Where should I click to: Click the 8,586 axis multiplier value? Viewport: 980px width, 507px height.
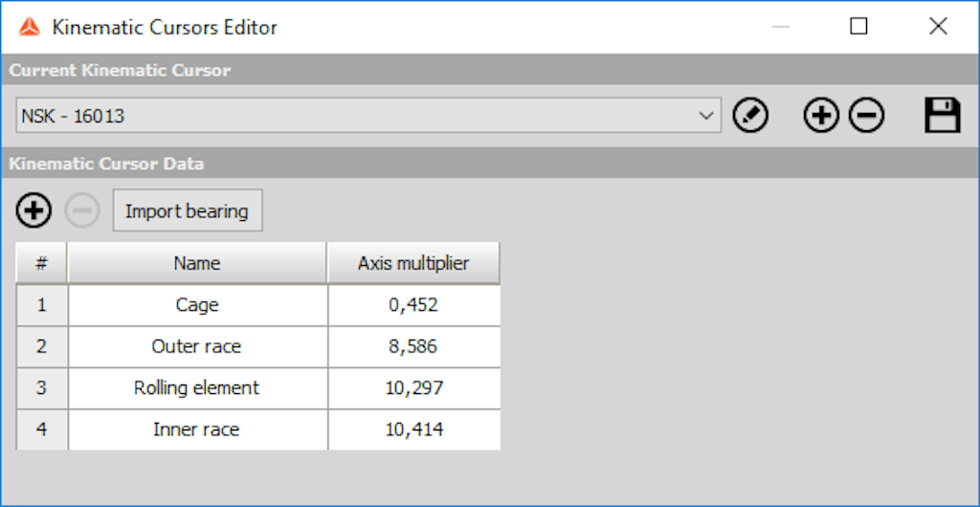point(413,346)
